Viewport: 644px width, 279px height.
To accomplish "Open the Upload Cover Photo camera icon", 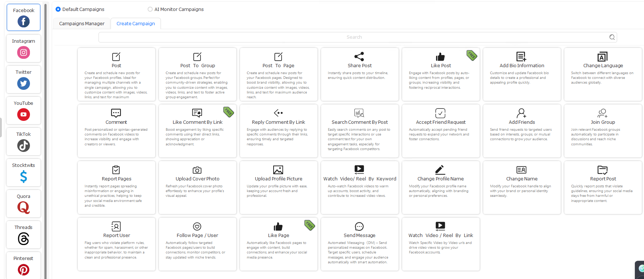I will click(x=197, y=170).
